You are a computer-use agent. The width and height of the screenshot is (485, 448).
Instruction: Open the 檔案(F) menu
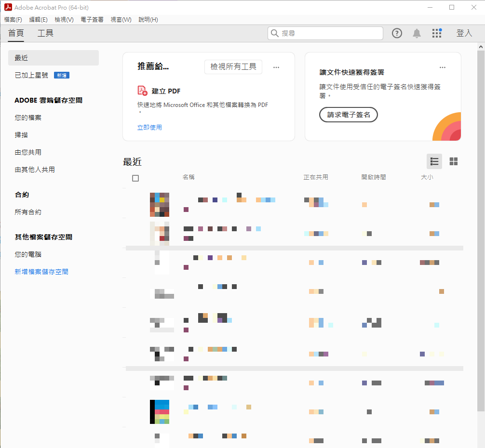(13, 20)
